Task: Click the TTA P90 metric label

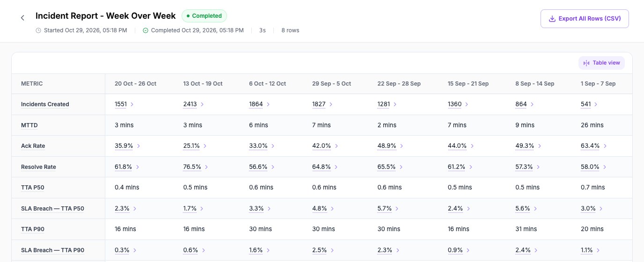Action: tap(33, 229)
